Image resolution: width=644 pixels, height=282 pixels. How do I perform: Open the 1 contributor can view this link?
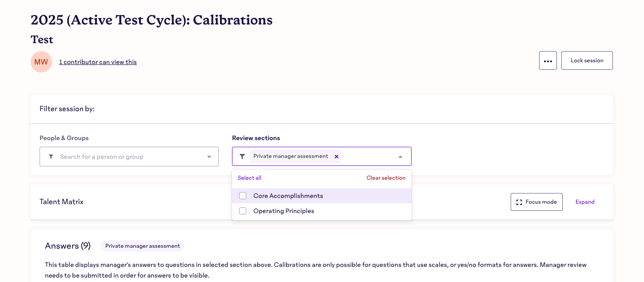98,62
